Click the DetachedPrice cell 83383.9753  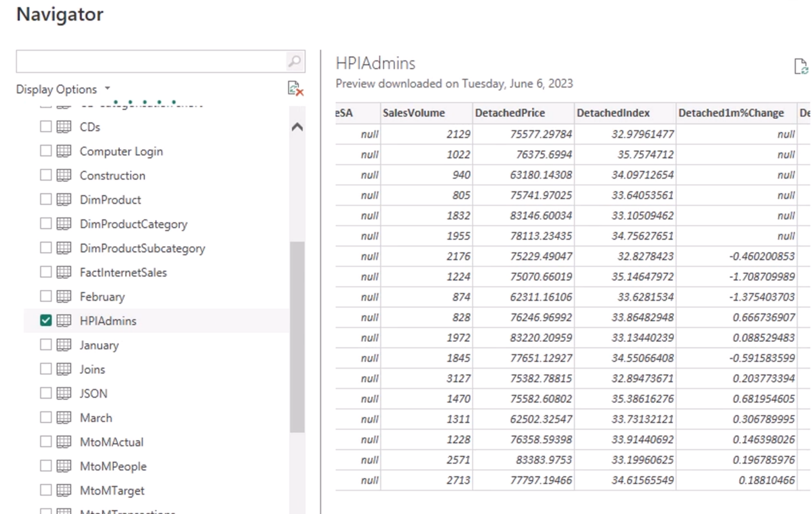point(523,460)
